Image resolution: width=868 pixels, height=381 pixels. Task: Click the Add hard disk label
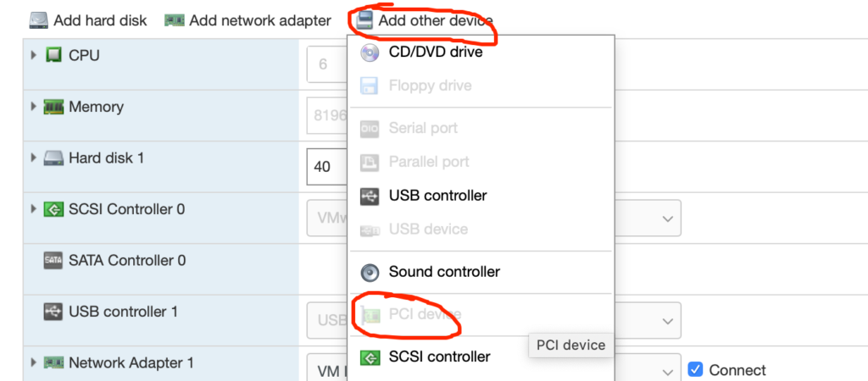pos(100,21)
